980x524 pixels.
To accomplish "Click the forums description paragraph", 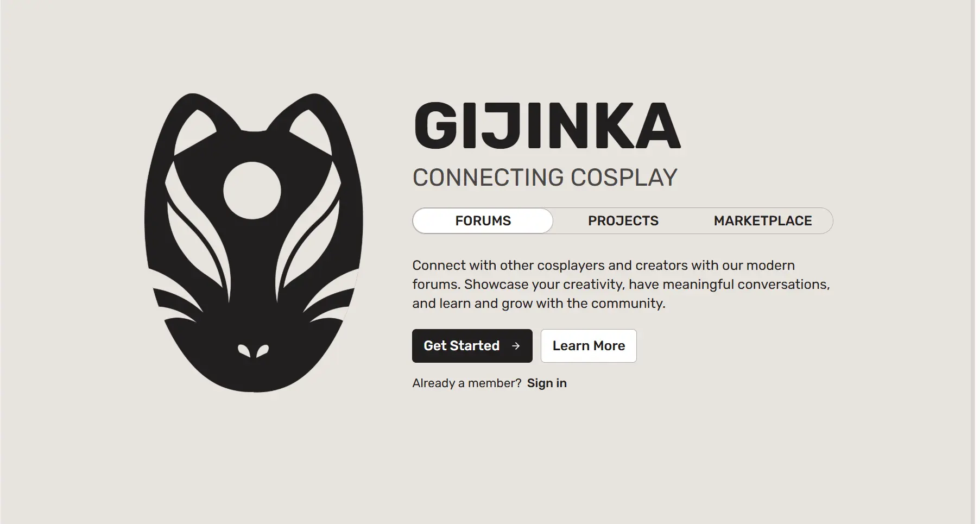I will pos(621,285).
